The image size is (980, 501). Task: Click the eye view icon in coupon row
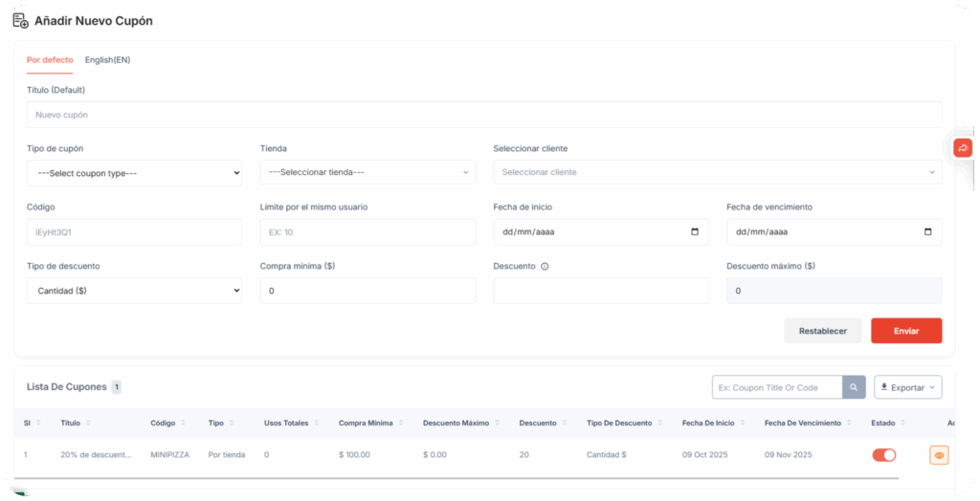(x=939, y=455)
